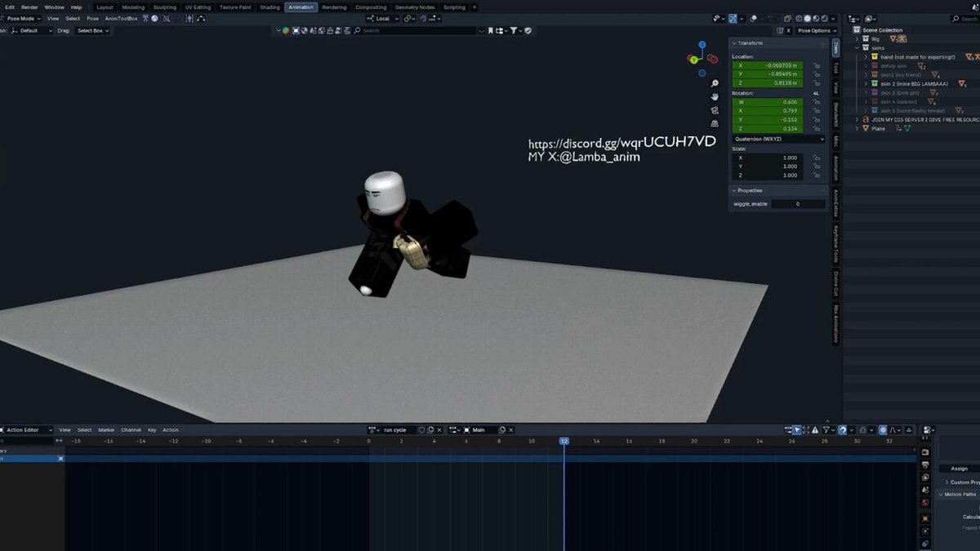
Task: Zoom viewport with the magnifier gizmo icon
Action: pos(715,83)
